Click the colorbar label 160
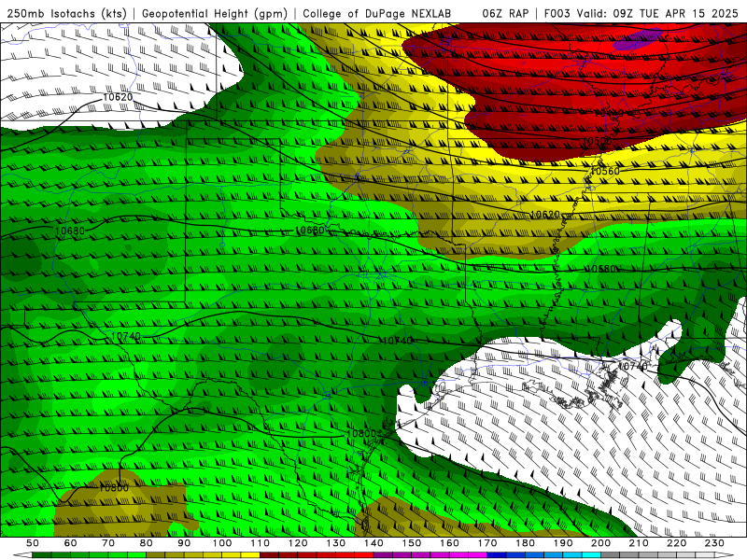Screen dimensions: 747x560 tap(449, 543)
